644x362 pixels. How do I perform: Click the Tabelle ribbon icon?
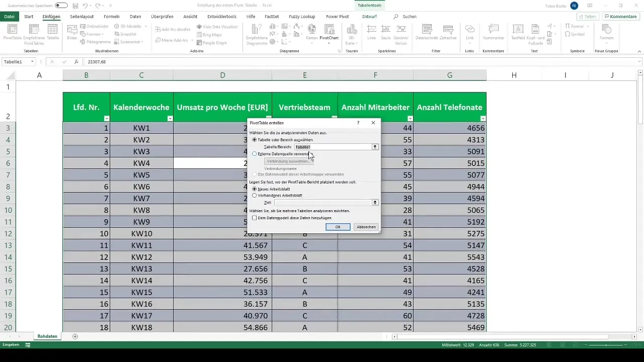tap(52, 33)
